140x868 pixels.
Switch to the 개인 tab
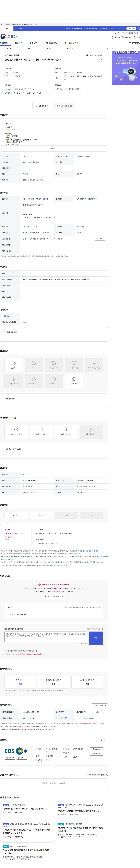coord(7,29)
